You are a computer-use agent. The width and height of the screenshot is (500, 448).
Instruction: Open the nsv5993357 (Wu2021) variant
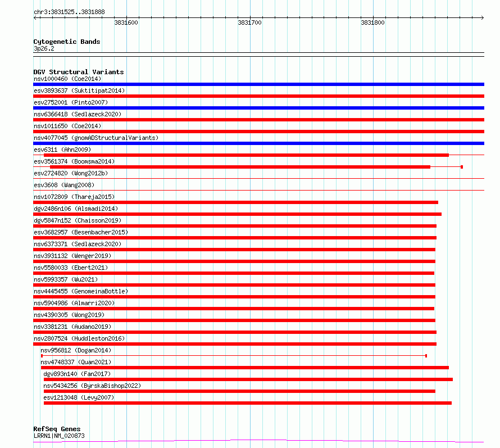click(66, 279)
